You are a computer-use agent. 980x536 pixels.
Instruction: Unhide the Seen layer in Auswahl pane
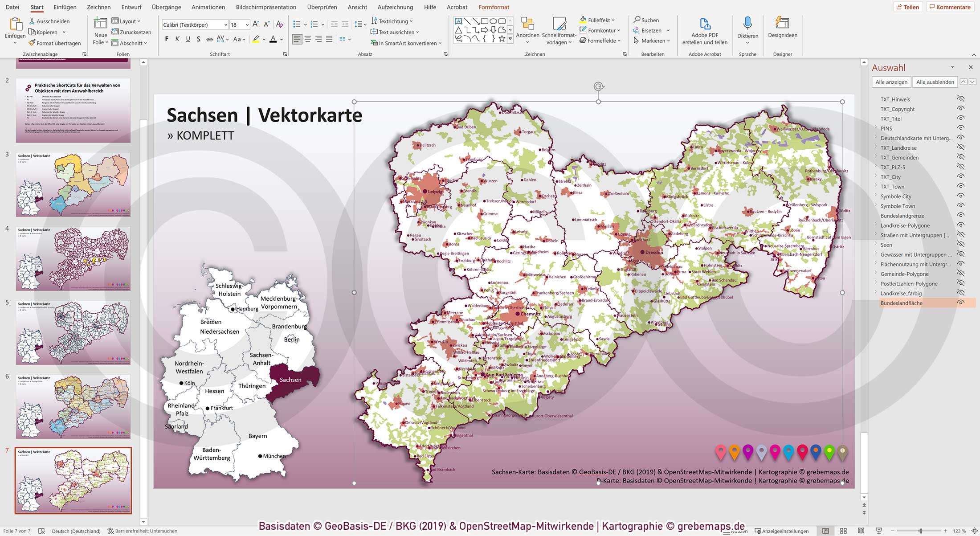[961, 245]
